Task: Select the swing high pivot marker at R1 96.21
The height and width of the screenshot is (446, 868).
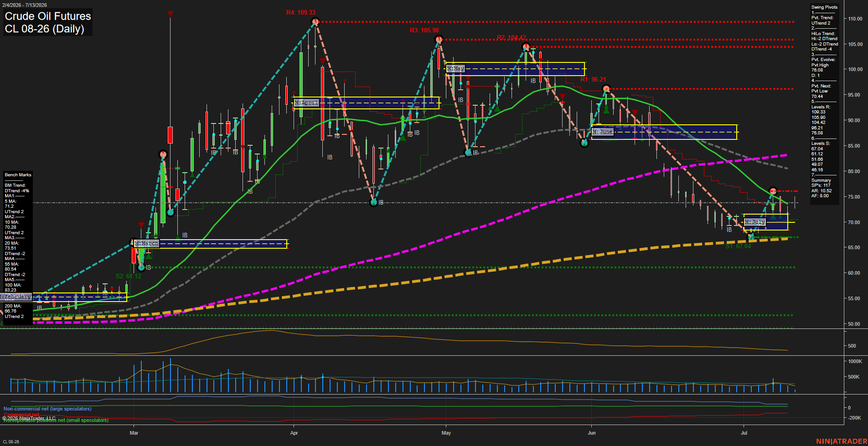Action: coord(606,89)
